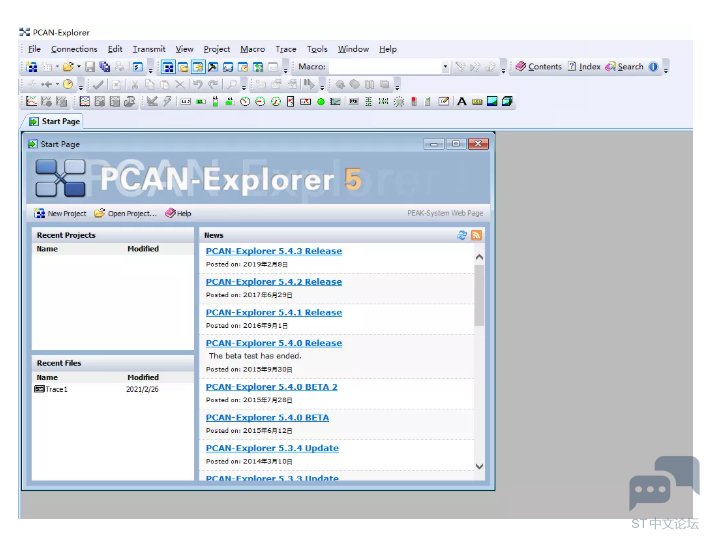708x539 pixels.
Task: Click the clock icon in second toolbar row
Action: click(68, 84)
